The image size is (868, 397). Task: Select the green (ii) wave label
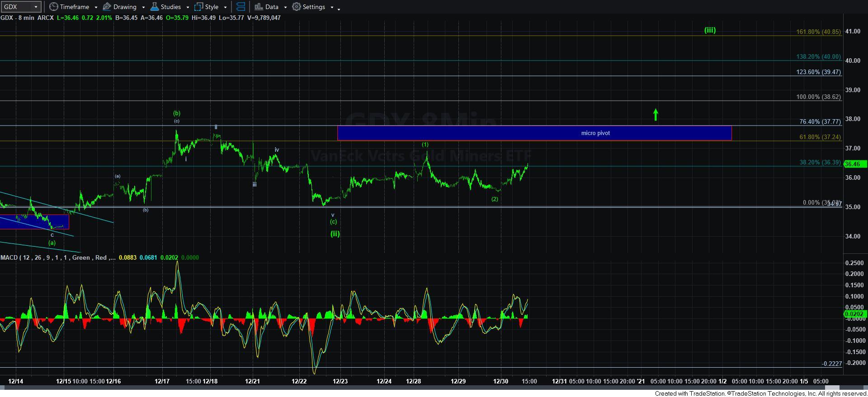[x=335, y=234]
